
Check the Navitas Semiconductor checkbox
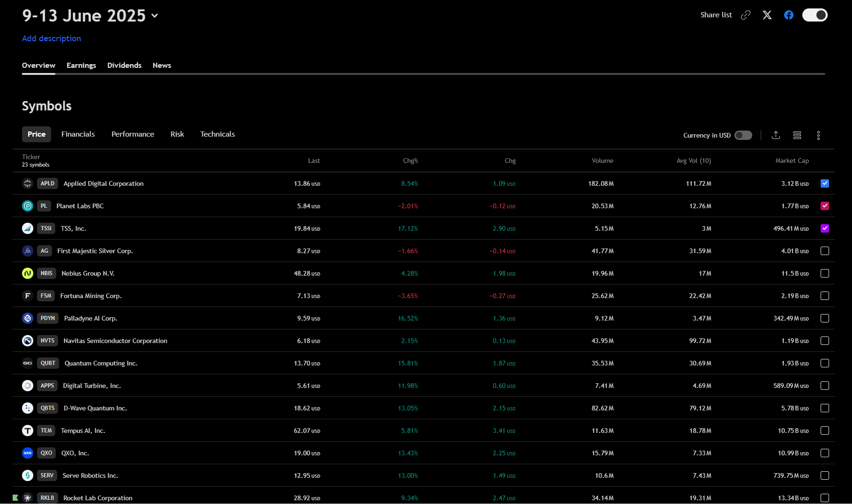825,341
